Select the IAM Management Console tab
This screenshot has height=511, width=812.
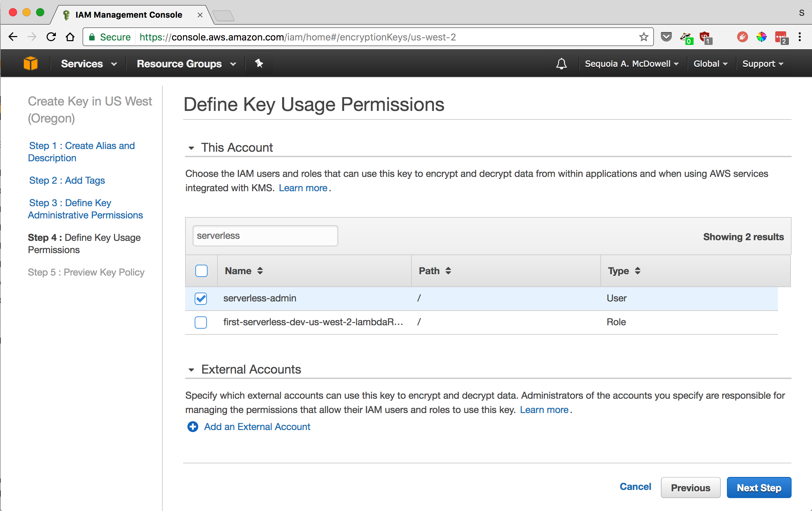(x=129, y=15)
